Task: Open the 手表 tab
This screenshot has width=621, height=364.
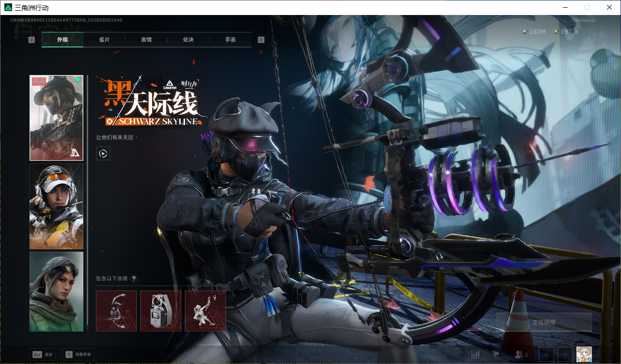Action: click(x=231, y=40)
